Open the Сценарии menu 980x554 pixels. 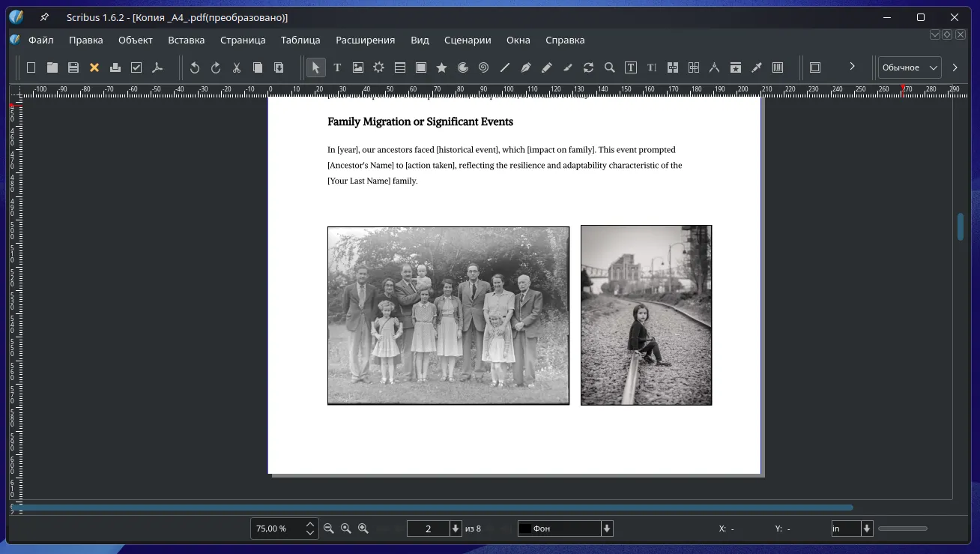click(x=468, y=40)
